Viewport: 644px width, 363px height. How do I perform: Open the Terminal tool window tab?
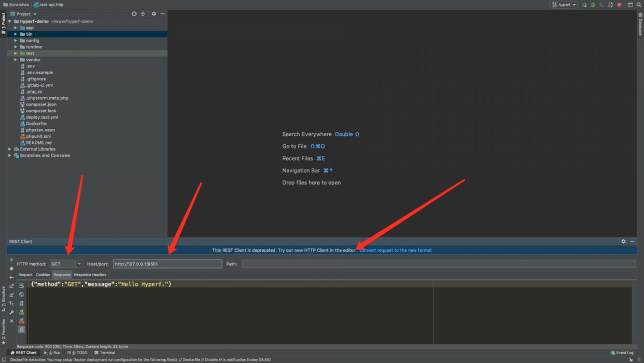coord(105,353)
